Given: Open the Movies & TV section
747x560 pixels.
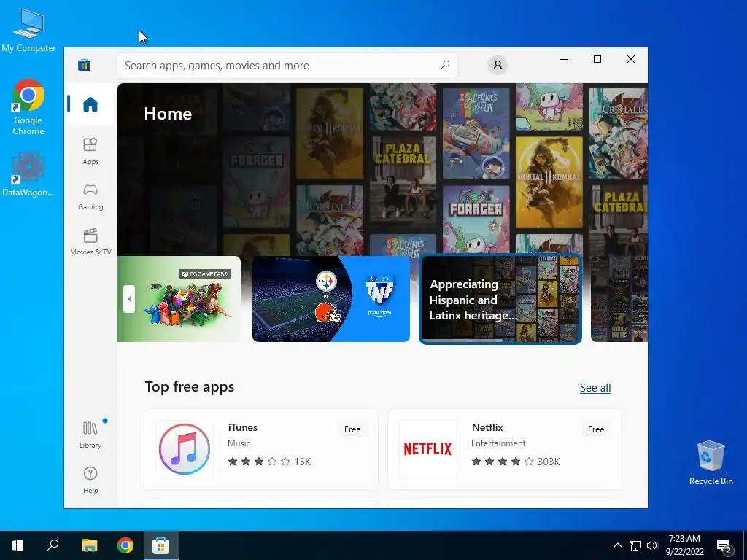Looking at the screenshot, I should [90, 242].
